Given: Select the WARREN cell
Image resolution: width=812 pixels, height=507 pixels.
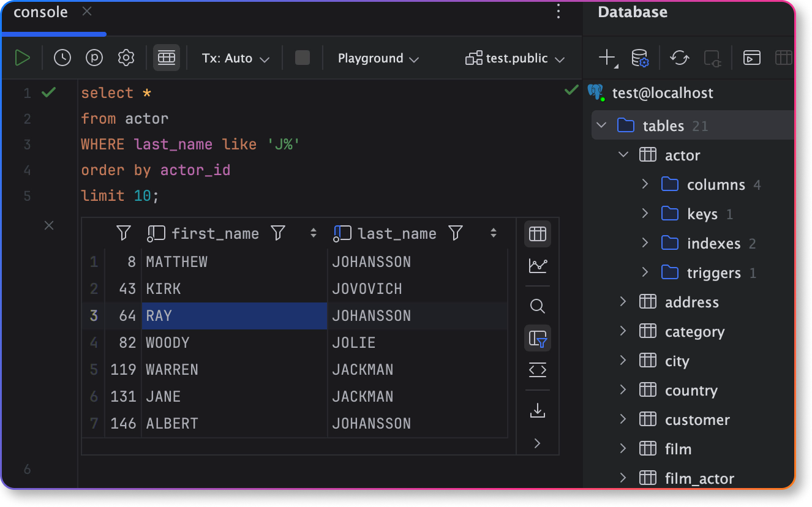Looking at the screenshot, I should click(x=235, y=370).
